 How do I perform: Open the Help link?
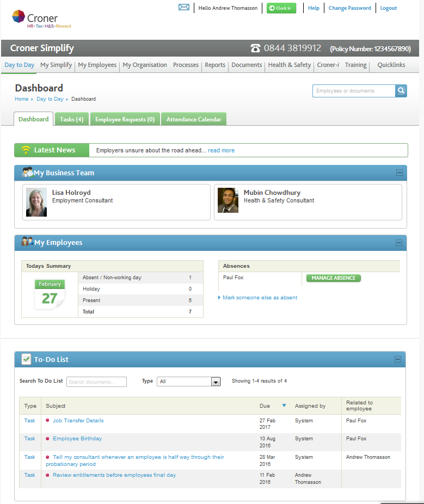pos(314,8)
